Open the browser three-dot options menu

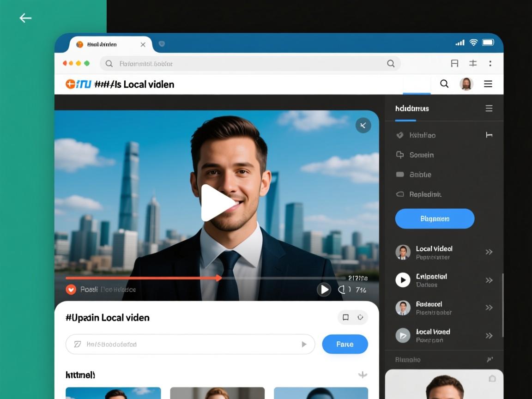coord(490,64)
